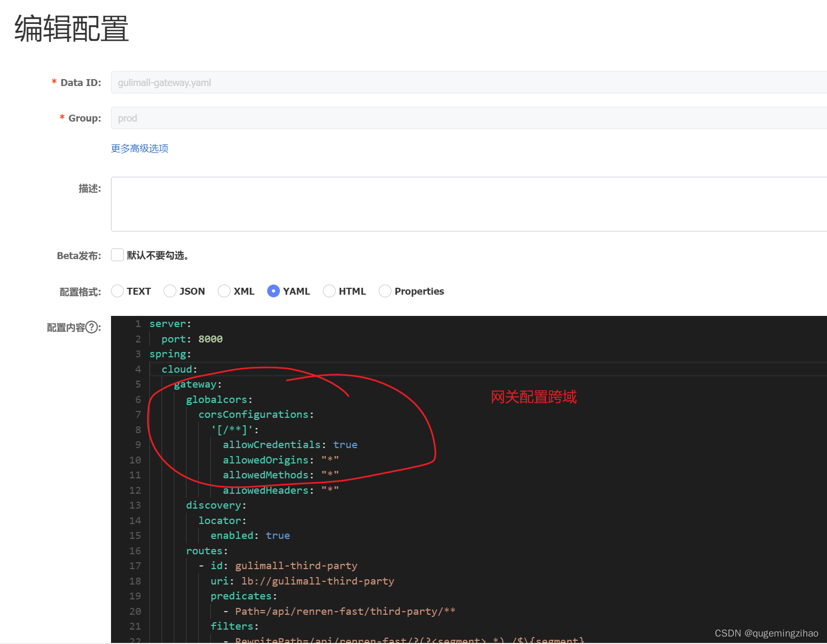
Task: Click the gulimall-third-party route id text
Action: point(296,565)
